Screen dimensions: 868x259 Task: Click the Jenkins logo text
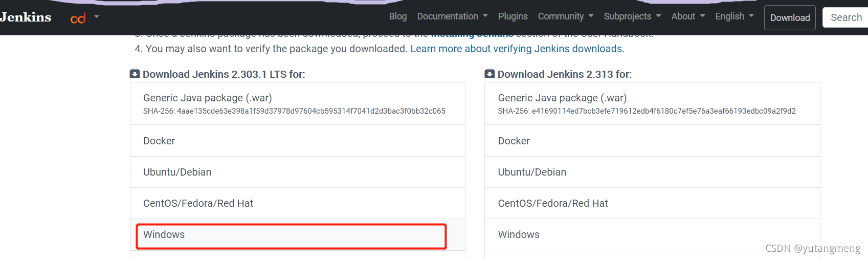point(26,17)
